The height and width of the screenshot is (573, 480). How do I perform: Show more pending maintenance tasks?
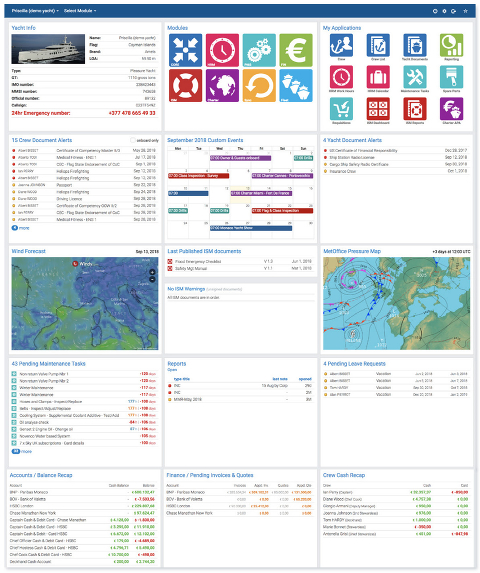click(x=22, y=451)
